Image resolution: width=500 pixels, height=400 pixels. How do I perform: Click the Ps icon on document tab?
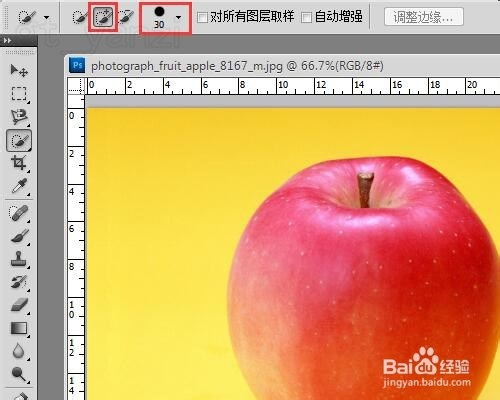(x=77, y=65)
